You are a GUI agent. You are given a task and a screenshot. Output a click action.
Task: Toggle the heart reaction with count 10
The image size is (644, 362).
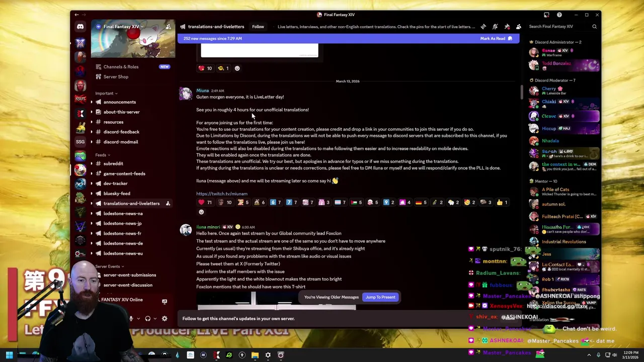(x=205, y=68)
